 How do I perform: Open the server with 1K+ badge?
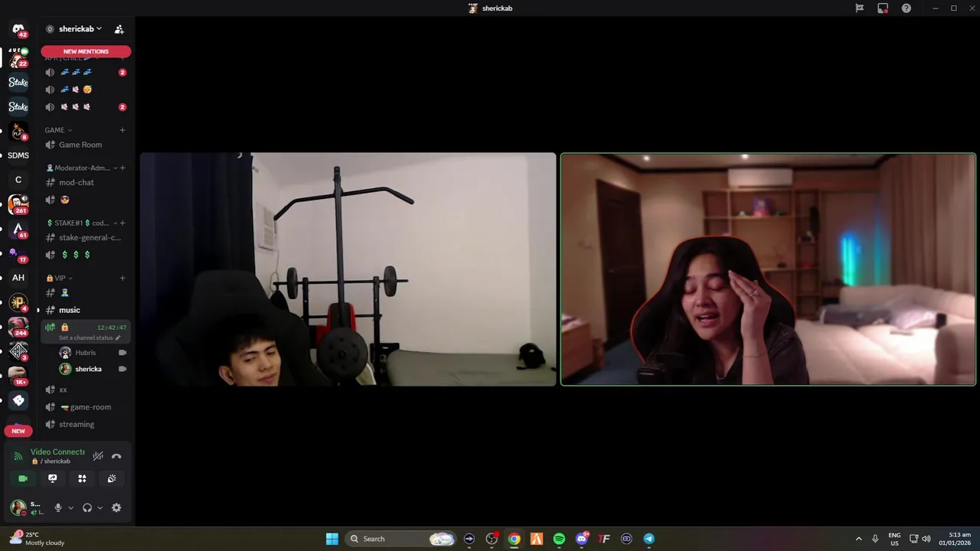18,375
